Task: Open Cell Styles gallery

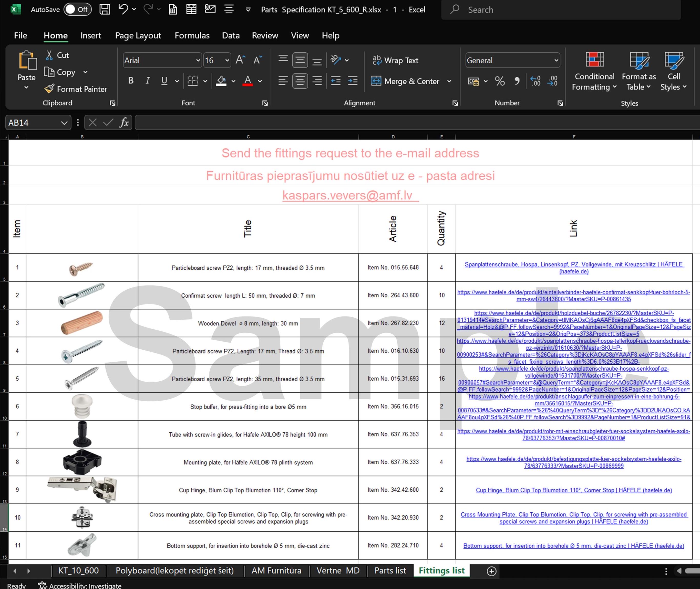Action: coord(674,71)
